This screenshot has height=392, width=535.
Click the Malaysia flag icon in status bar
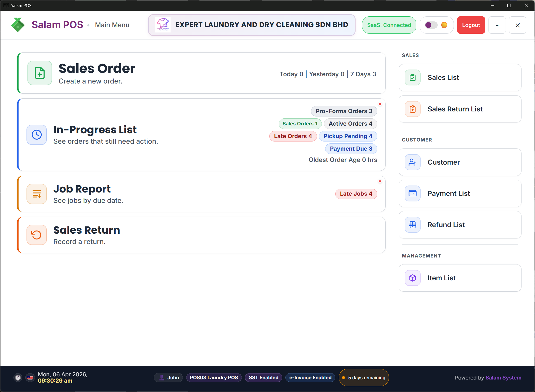[x=30, y=378]
